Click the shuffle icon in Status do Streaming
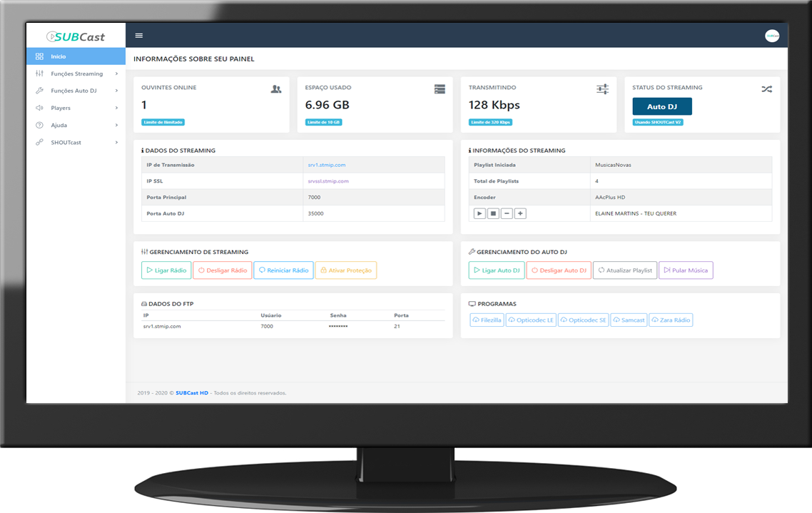The image size is (812, 513). coord(766,89)
